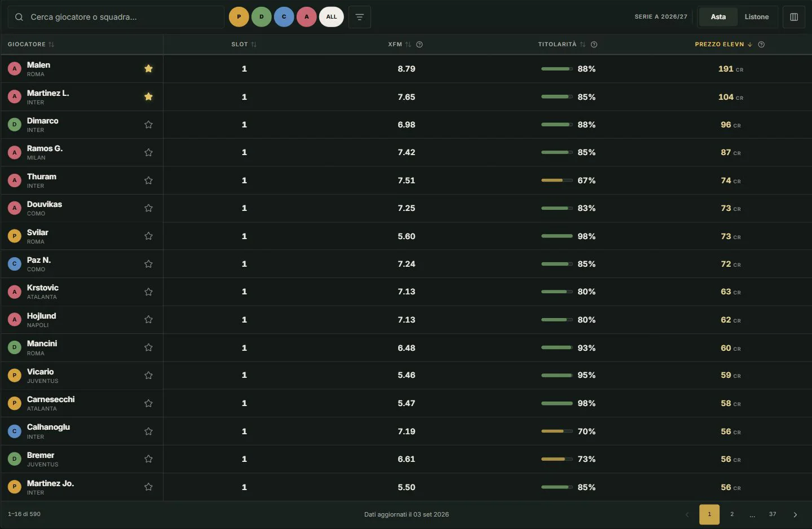
Task: Filter by P goalkeeper role
Action: 239,17
